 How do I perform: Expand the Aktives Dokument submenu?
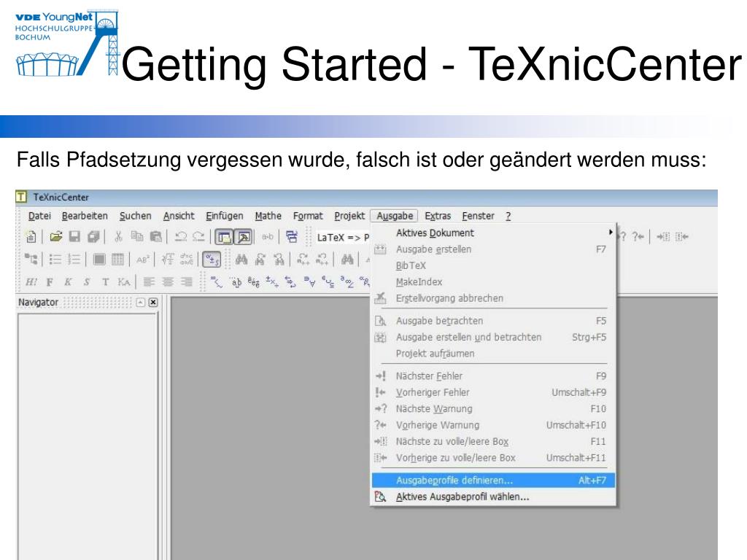494,233
